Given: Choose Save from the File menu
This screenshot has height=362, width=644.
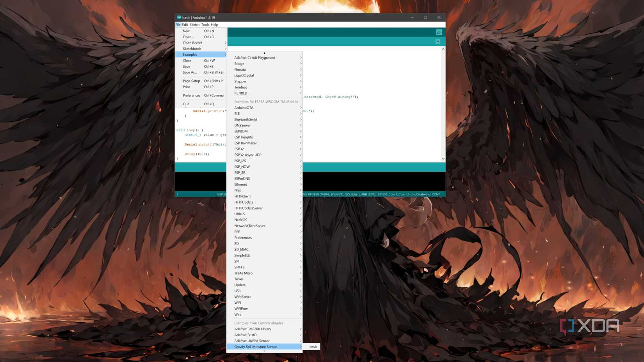Looking at the screenshot, I should 201,66.
